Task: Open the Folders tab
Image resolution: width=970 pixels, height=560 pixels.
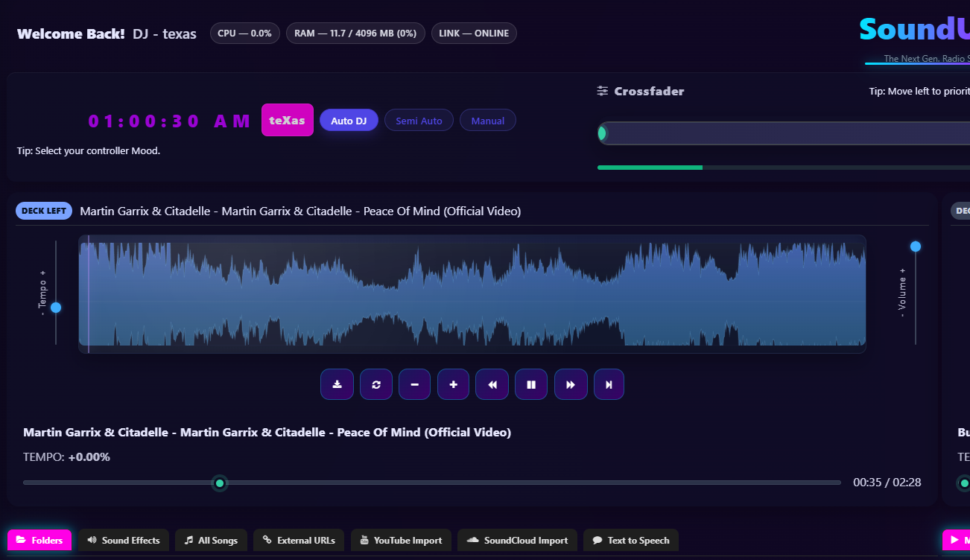Action: (39, 541)
